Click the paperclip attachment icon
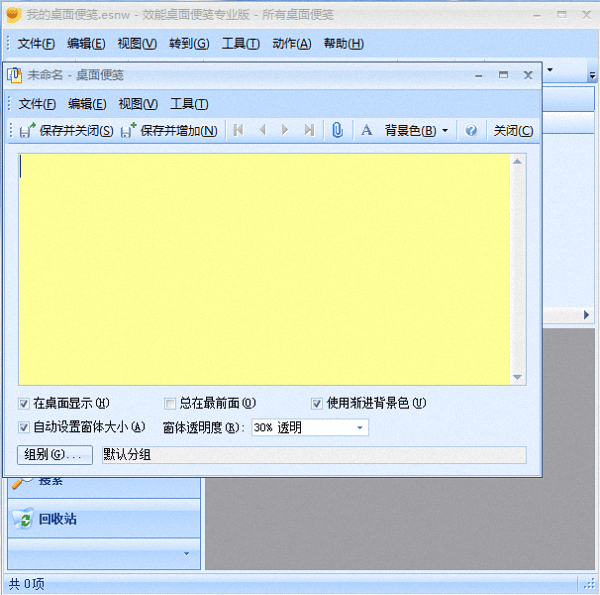Image resolution: width=600 pixels, height=595 pixels. [337, 130]
